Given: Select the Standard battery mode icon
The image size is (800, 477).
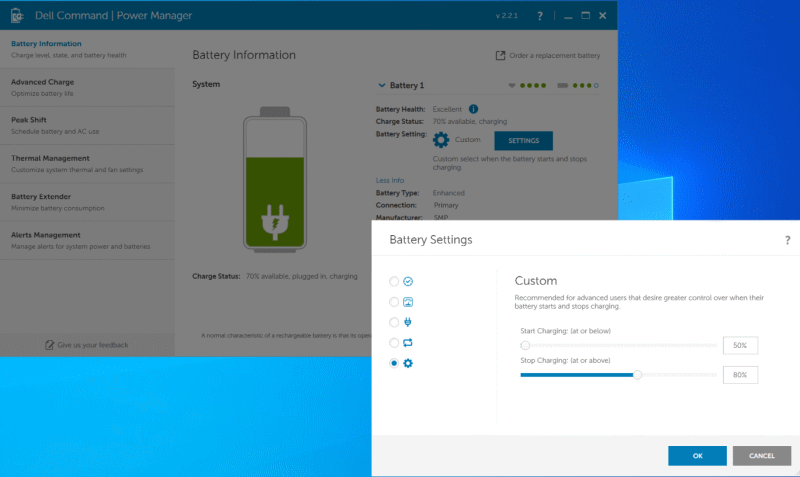Looking at the screenshot, I should tap(408, 282).
